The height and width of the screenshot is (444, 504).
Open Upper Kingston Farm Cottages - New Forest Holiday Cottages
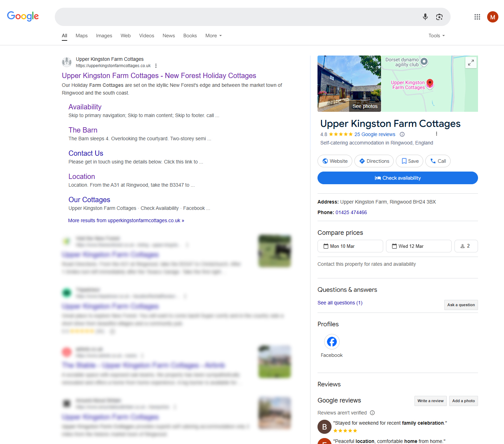pos(159,76)
